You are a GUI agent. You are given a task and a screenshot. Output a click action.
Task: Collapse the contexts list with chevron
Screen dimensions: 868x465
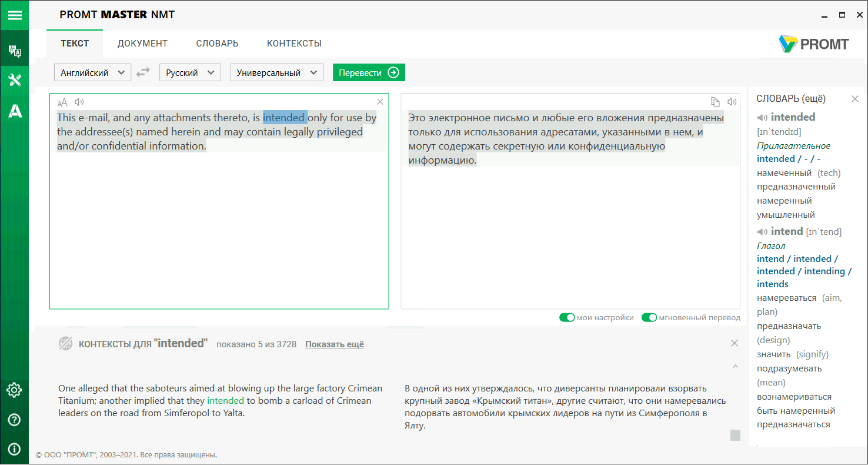tap(735, 367)
